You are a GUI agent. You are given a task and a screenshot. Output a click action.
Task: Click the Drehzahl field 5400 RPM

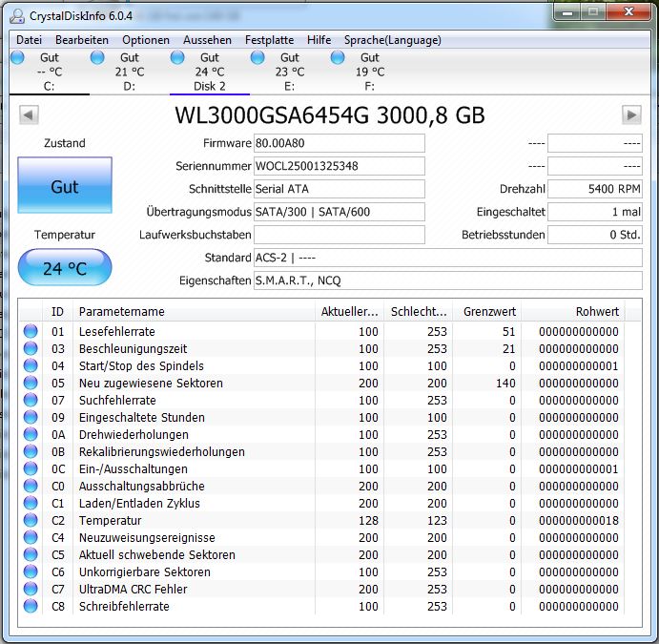pos(595,189)
